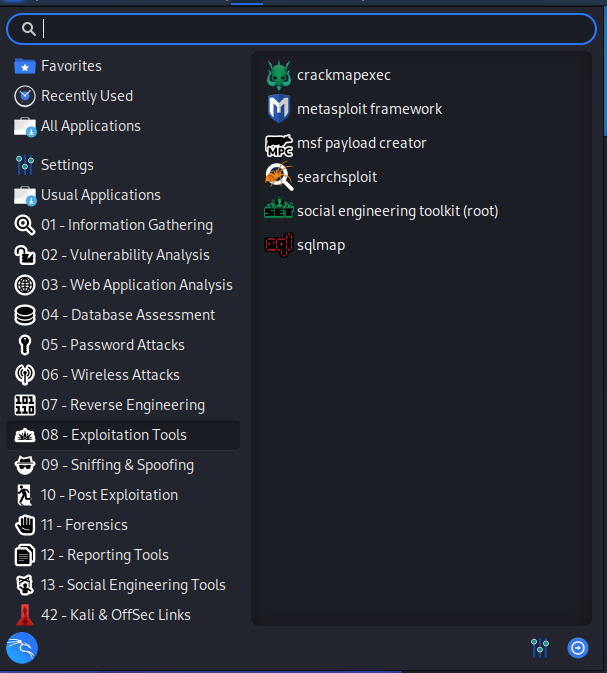Click the Password Attacks key icon
The width and height of the screenshot is (607, 673).
point(25,345)
